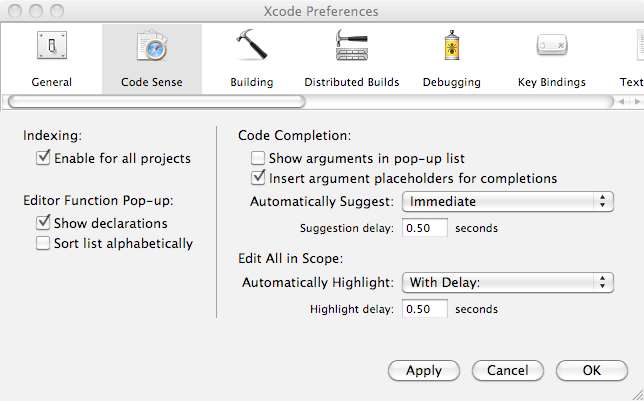Confirm with the OK button
The height and width of the screenshot is (401, 644).
(591, 370)
